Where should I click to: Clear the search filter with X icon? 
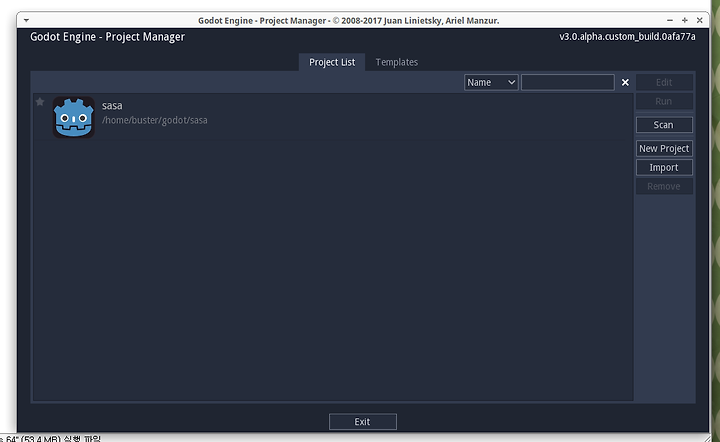pyautogui.click(x=625, y=83)
